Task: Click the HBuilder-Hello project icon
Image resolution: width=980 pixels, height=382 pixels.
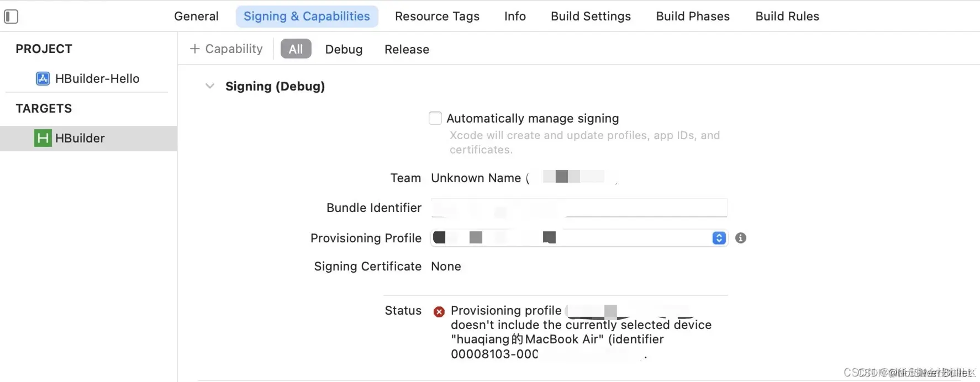Action: [43, 78]
